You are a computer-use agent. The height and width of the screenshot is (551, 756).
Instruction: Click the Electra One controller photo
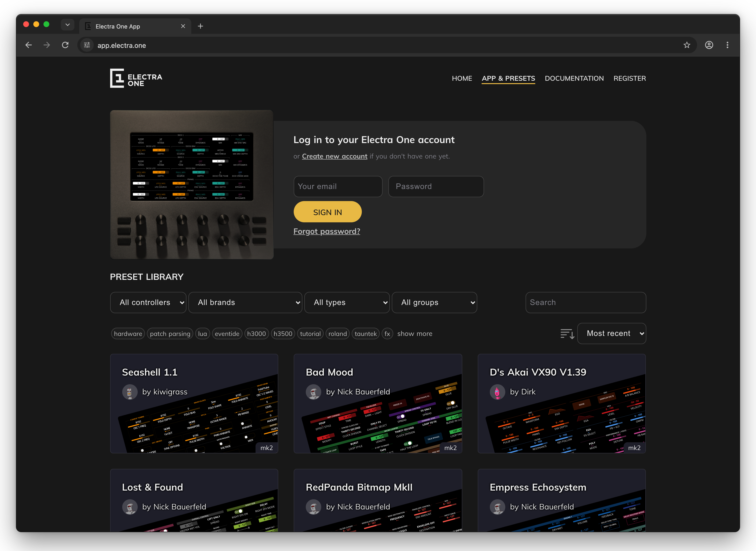click(192, 184)
